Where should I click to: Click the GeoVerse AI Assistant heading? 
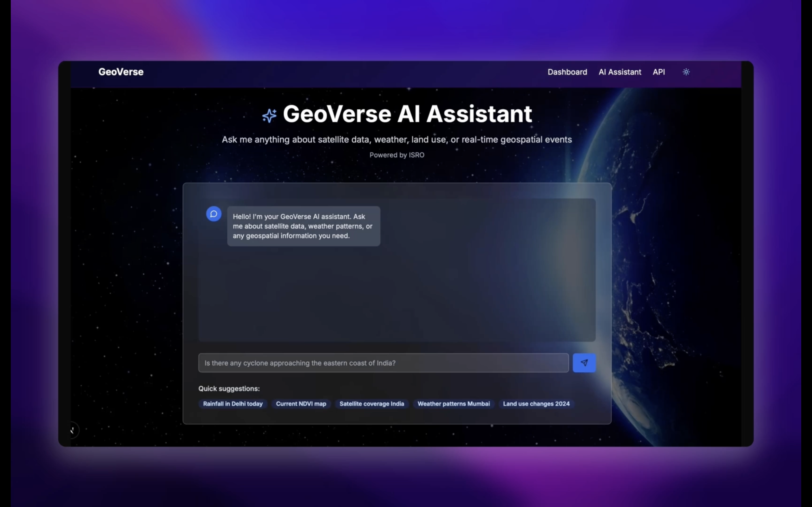pos(407,114)
